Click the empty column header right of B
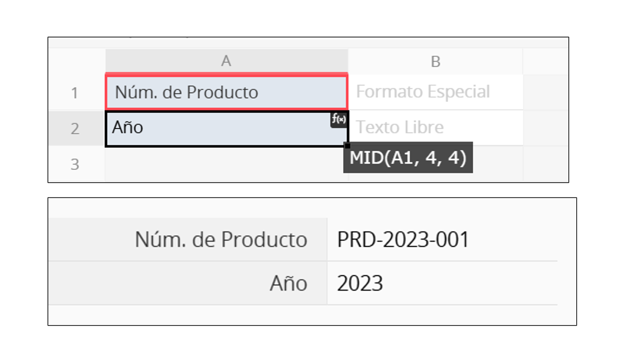This screenshot has height=364, width=629. [545, 61]
